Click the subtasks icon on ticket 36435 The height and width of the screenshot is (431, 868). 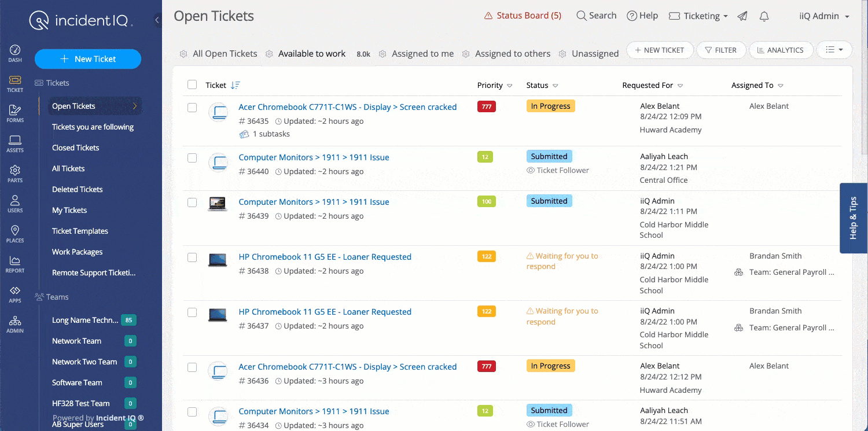pos(244,134)
